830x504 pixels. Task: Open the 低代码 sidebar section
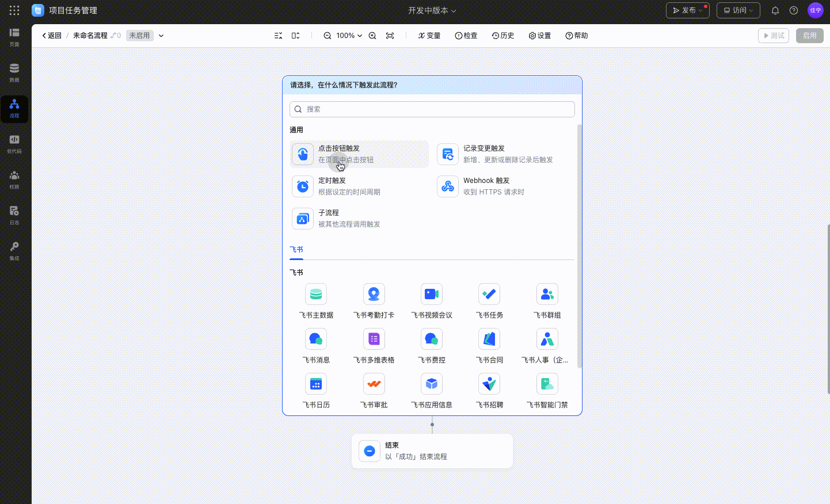14,144
